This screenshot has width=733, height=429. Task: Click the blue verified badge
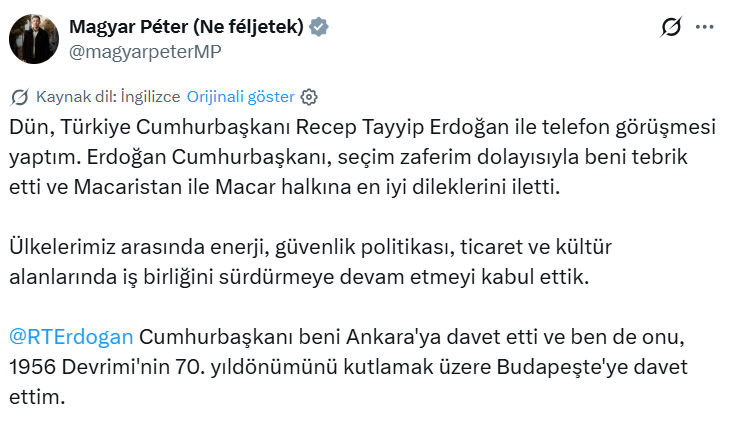click(x=318, y=28)
